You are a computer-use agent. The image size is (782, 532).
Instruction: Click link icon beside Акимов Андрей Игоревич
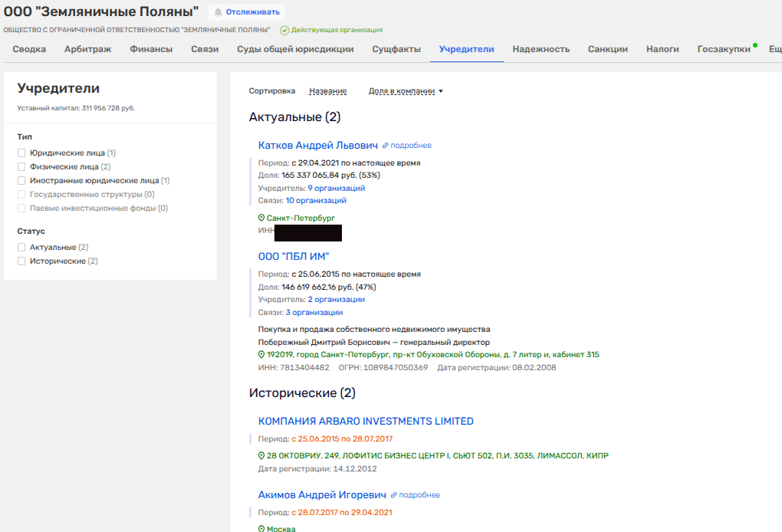pyautogui.click(x=394, y=495)
